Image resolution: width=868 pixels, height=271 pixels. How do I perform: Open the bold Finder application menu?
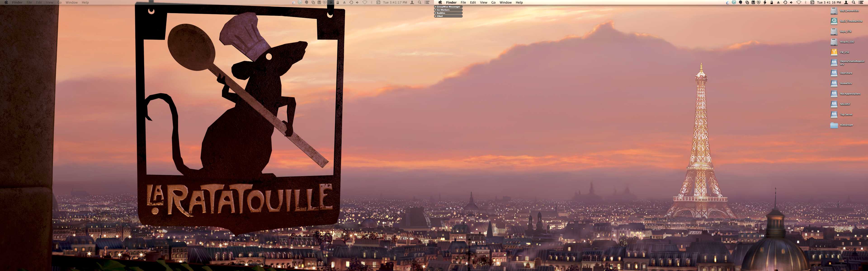(451, 3)
